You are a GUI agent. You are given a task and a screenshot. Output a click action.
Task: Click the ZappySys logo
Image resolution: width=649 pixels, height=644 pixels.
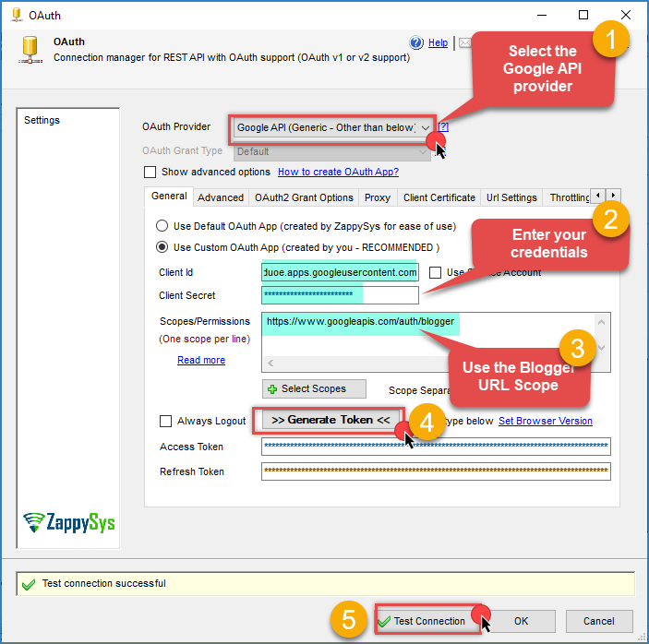[69, 522]
